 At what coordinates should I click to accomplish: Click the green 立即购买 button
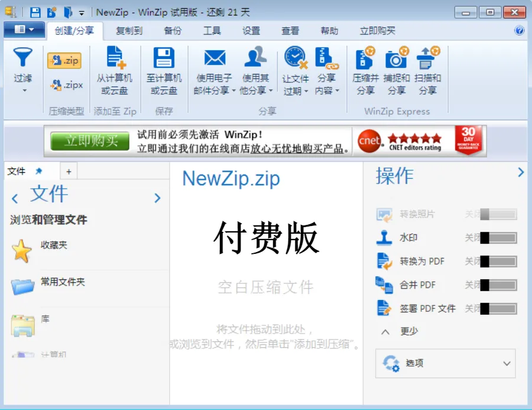[90, 141]
